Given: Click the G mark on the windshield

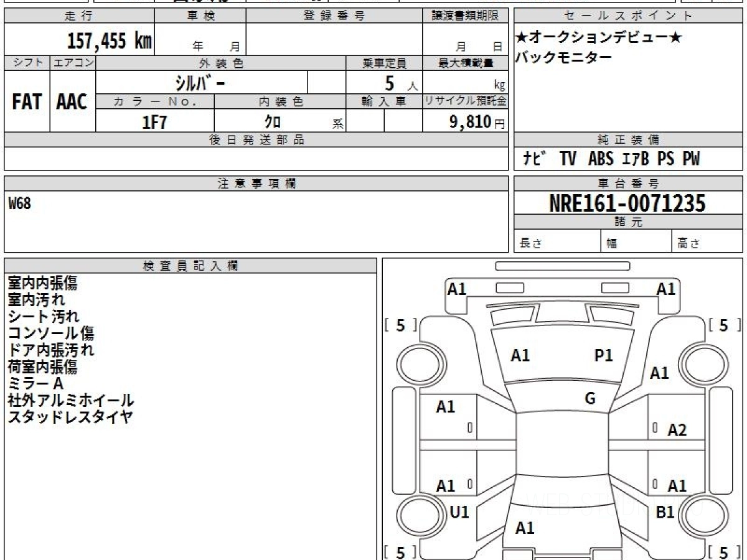Looking at the screenshot, I should [590, 399].
